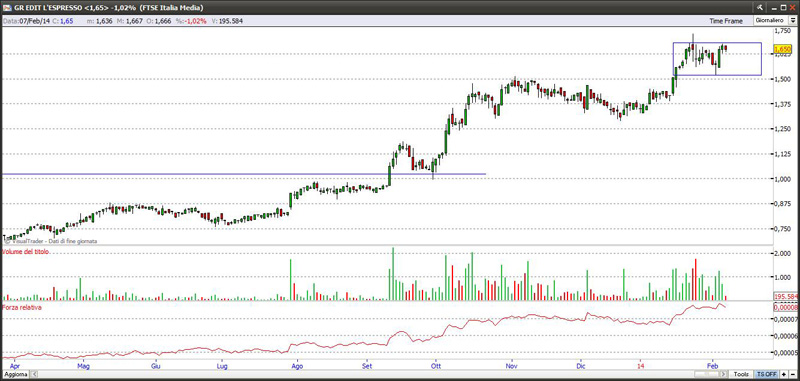Click the 0,750 price axis label
This screenshot has height=381, width=800.
pos(782,229)
